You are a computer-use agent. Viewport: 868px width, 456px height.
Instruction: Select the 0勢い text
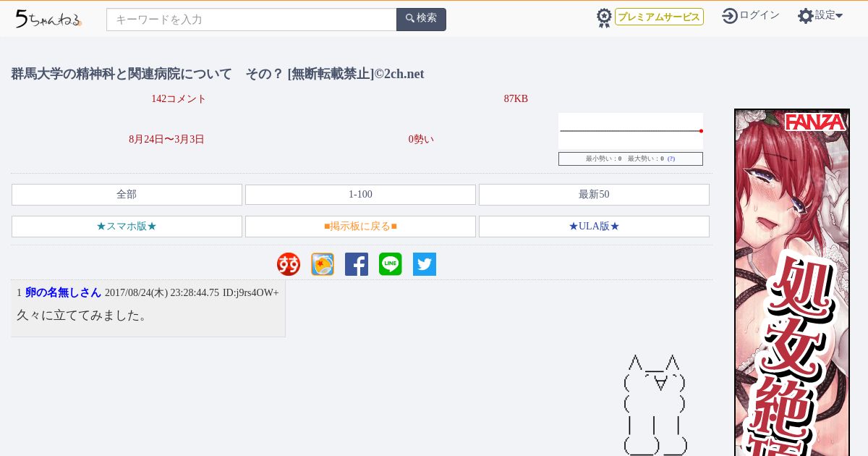pos(421,140)
